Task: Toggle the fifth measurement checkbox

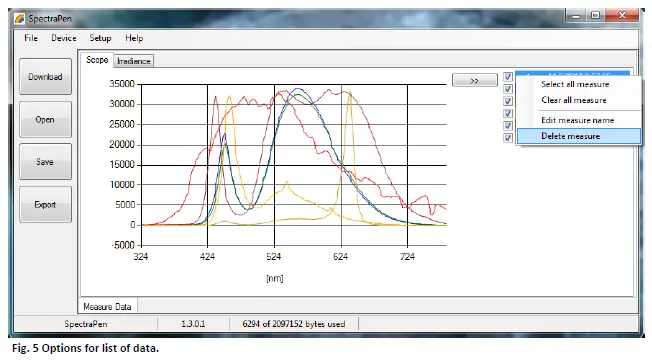Action: (x=508, y=126)
